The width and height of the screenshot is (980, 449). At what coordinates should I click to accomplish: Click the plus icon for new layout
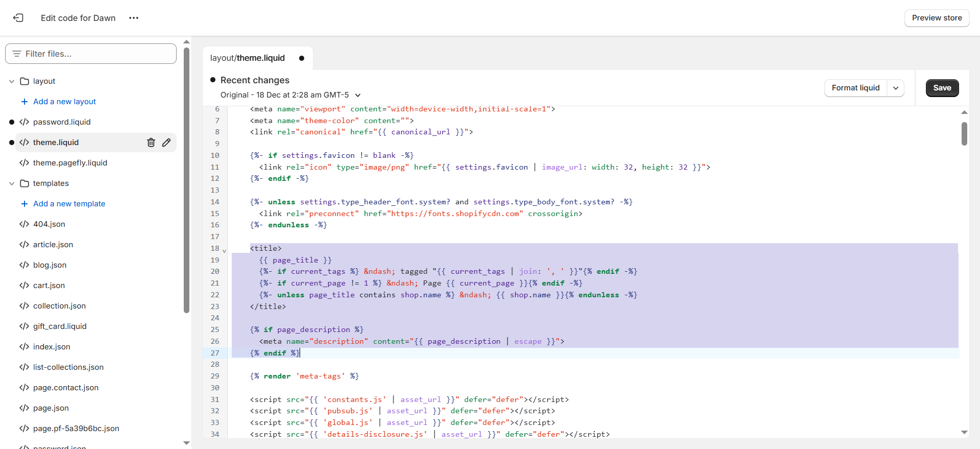click(24, 102)
